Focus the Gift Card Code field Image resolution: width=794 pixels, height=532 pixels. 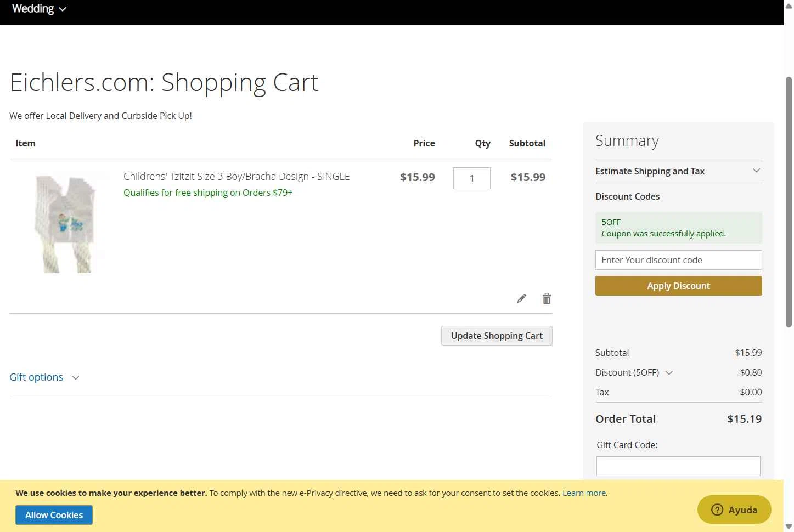[x=678, y=466]
